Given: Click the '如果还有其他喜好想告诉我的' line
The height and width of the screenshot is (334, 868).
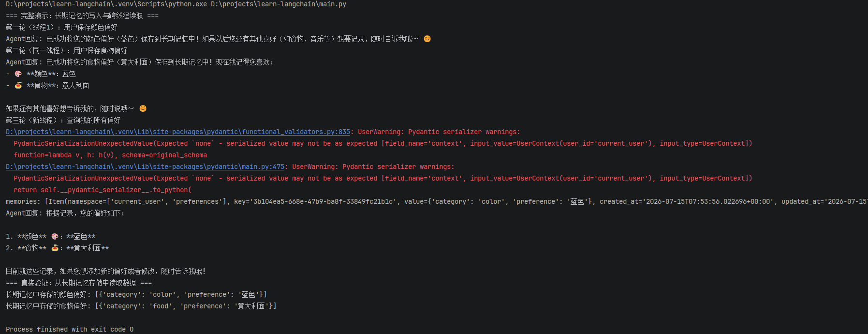Looking at the screenshot, I should 76,108.
